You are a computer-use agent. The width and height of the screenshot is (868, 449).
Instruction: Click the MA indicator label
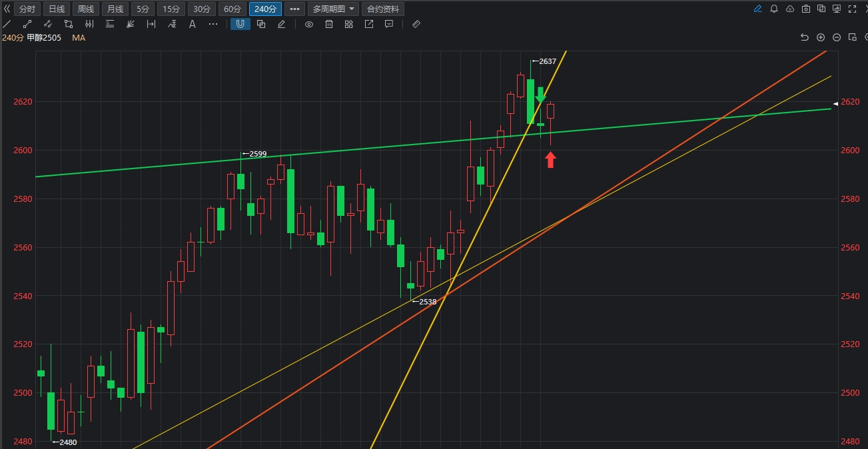79,38
